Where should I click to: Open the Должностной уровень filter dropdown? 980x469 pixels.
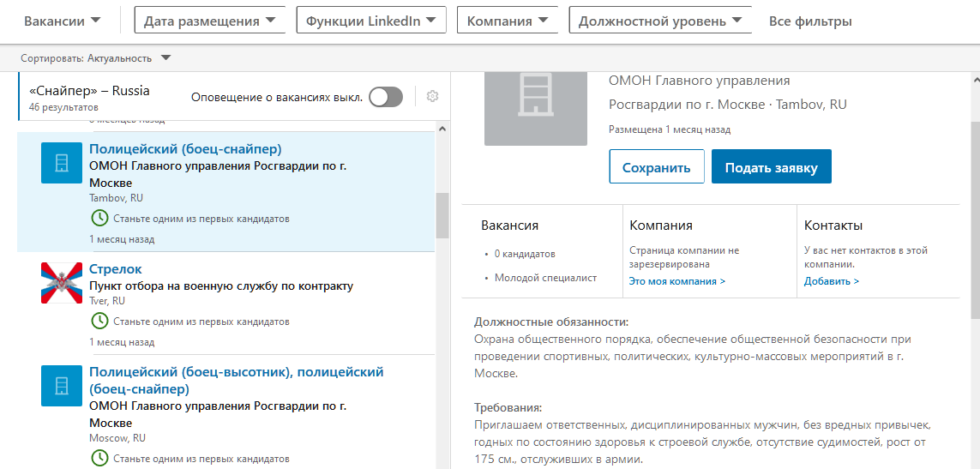[660, 21]
